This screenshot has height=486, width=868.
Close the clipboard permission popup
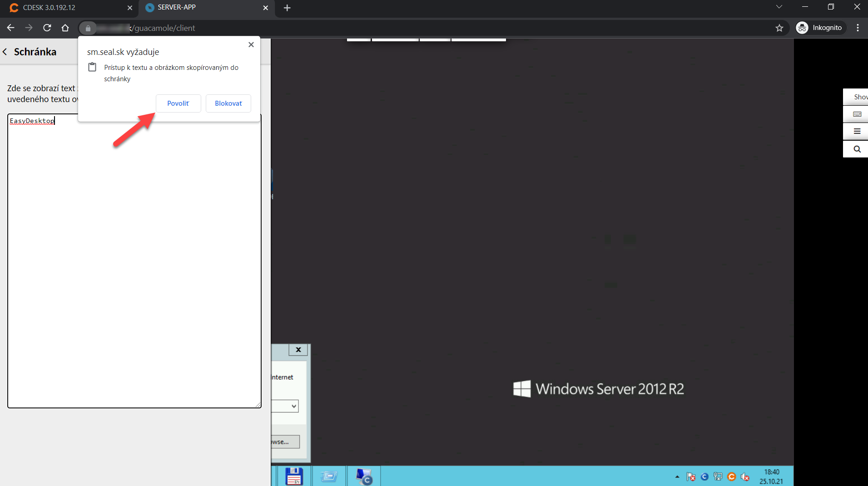click(251, 44)
